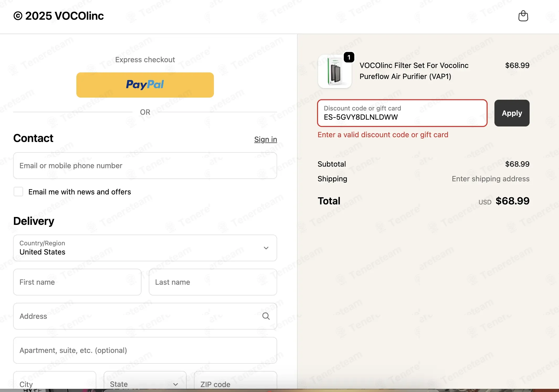Click the Shipping label
This screenshot has height=392, width=559.
332,179
